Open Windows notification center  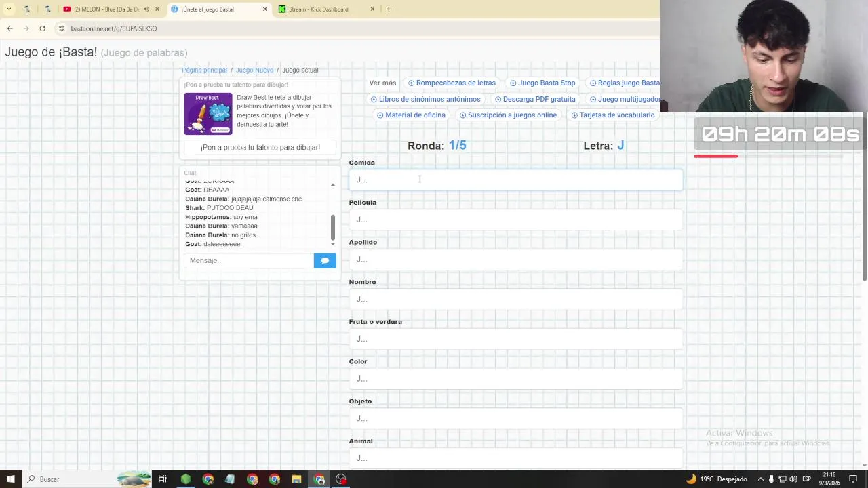(x=853, y=479)
